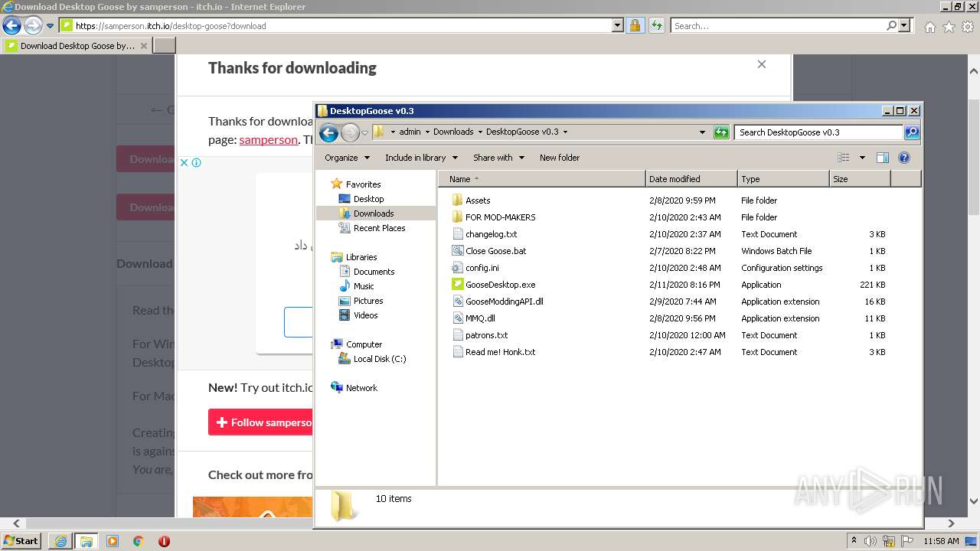Open Include in library dropdown
Viewport: 980px width, 551px height.
[421, 158]
